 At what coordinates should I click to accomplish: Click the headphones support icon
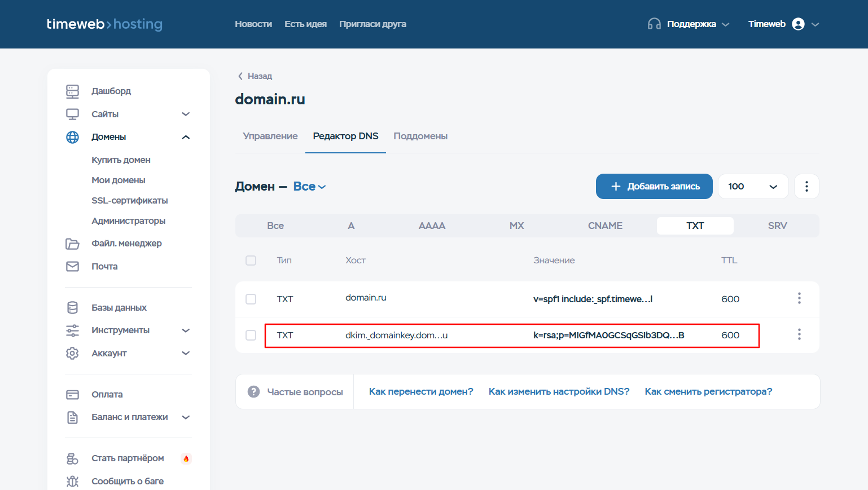coord(654,24)
